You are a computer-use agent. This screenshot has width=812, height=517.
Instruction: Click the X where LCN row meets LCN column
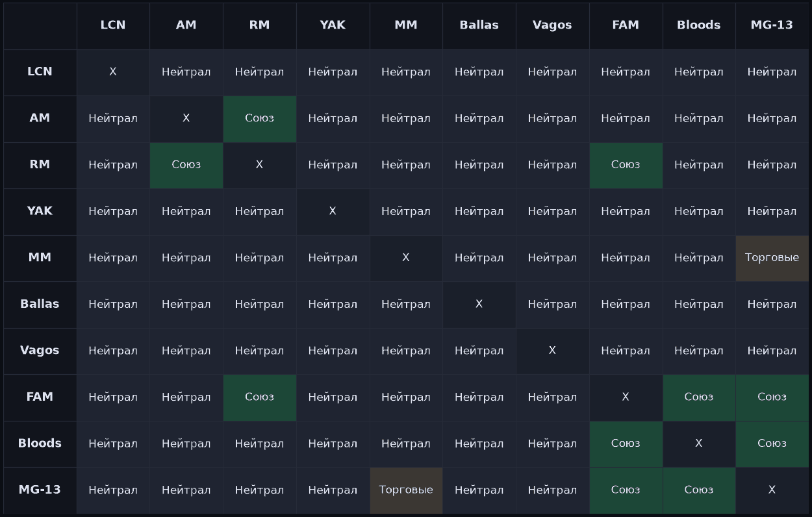point(113,72)
